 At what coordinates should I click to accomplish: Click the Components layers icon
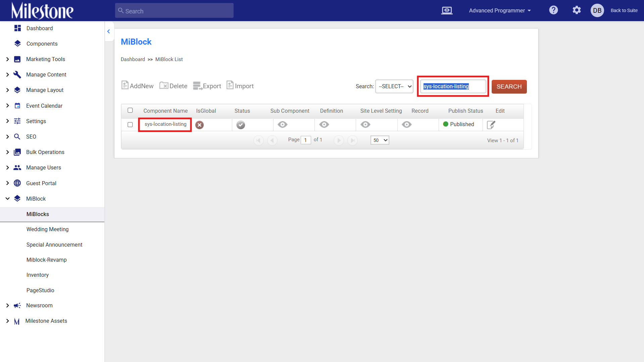18,44
